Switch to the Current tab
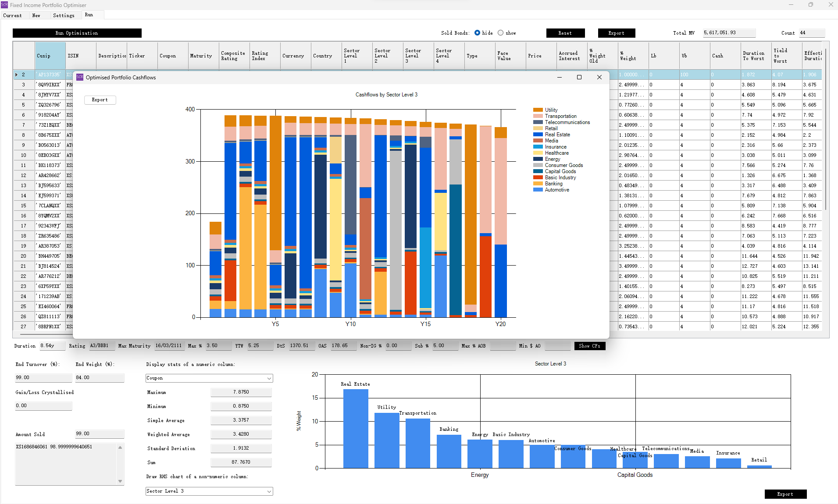 [x=12, y=15]
